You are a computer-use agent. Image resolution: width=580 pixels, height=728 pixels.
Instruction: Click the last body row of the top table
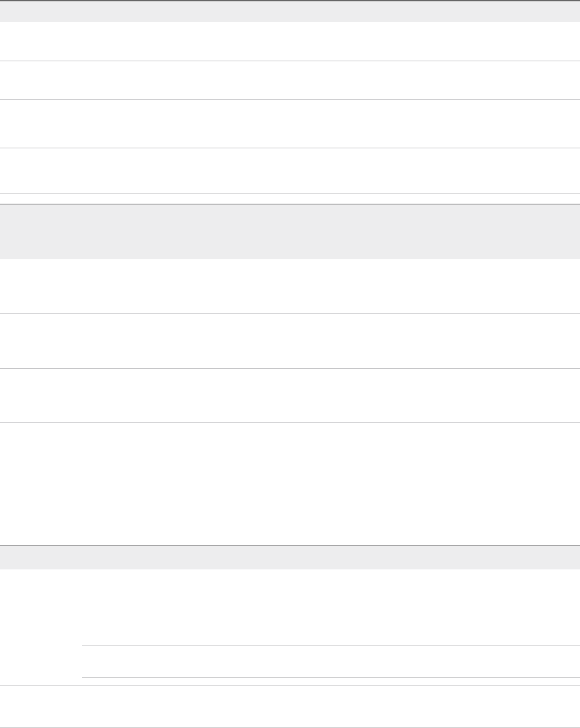point(290,171)
